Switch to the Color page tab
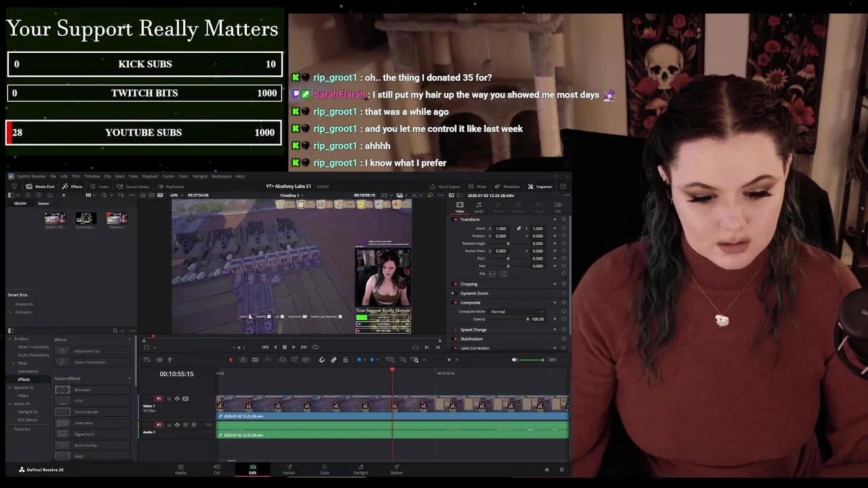868x488 pixels. click(325, 469)
